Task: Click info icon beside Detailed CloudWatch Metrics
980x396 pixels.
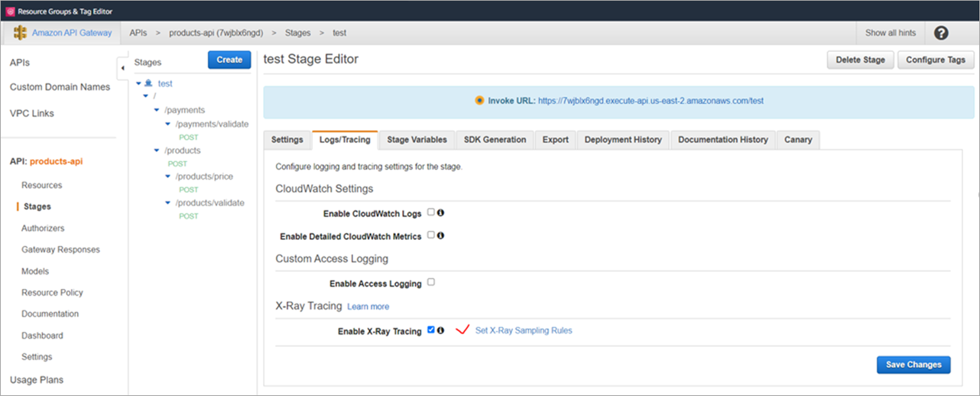Action: click(440, 235)
